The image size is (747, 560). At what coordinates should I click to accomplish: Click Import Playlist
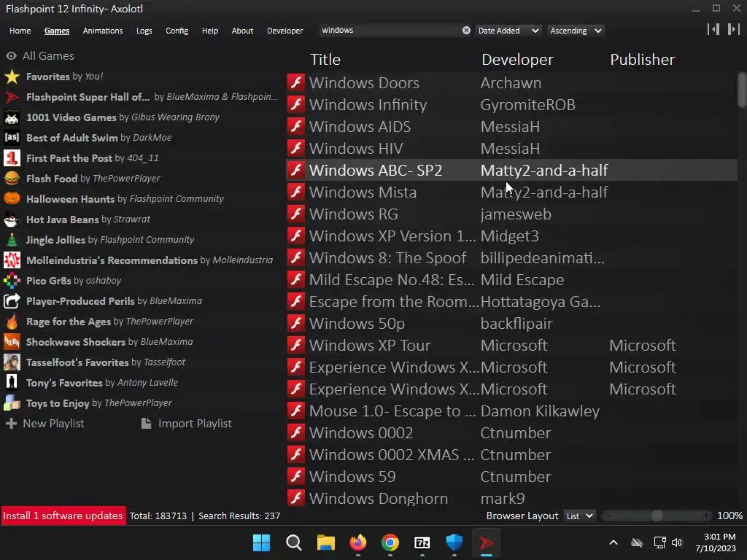[x=187, y=424]
